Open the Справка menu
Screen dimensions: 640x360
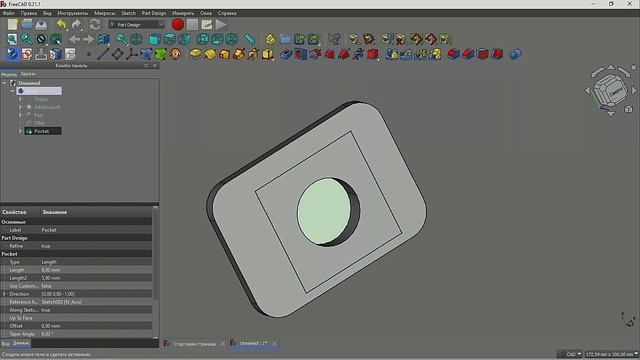227,13
